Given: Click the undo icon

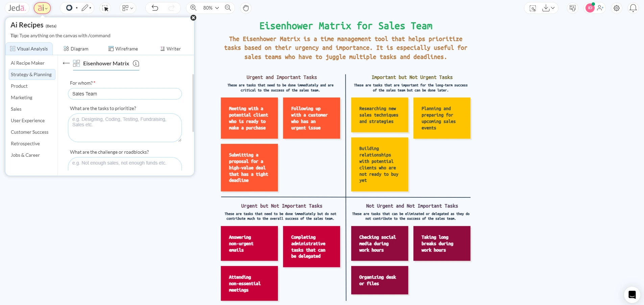Looking at the screenshot, I should pyautogui.click(x=155, y=8).
